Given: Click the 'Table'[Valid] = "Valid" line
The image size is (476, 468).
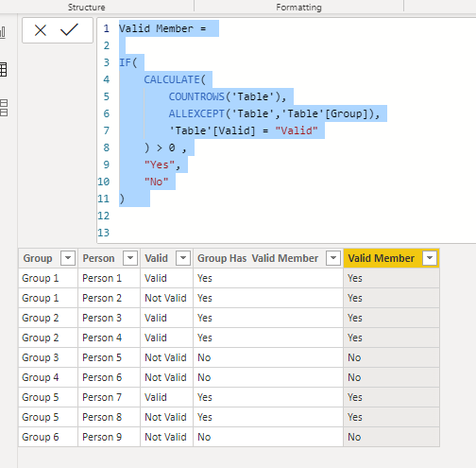Looking at the screenshot, I should (244, 130).
